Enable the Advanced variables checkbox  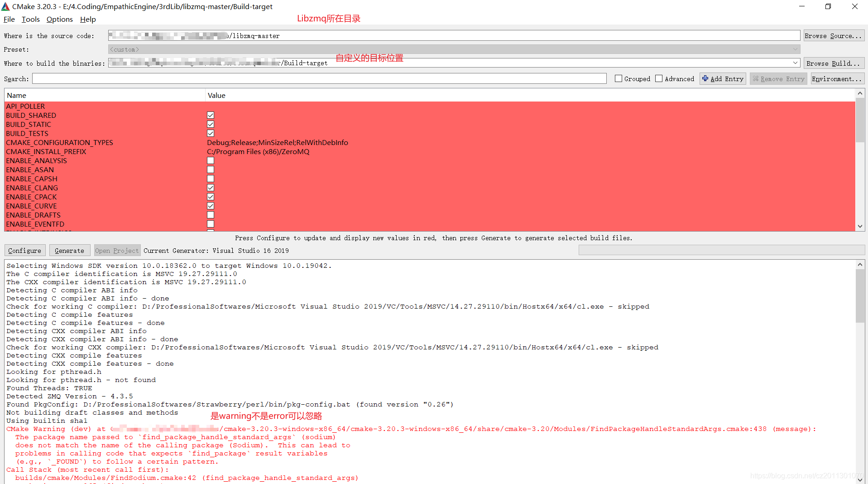pyautogui.click(x=659, y=78)
